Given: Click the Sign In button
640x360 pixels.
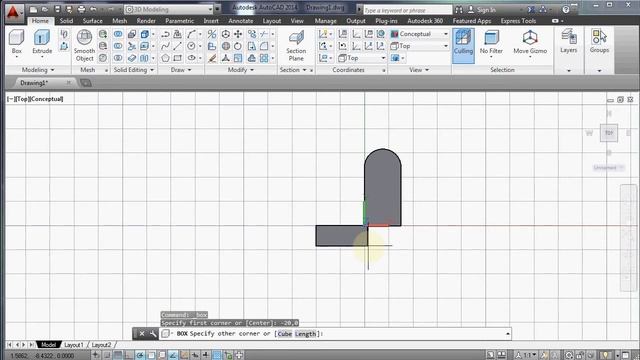Looking at the screenshot, I should (482, 9).
